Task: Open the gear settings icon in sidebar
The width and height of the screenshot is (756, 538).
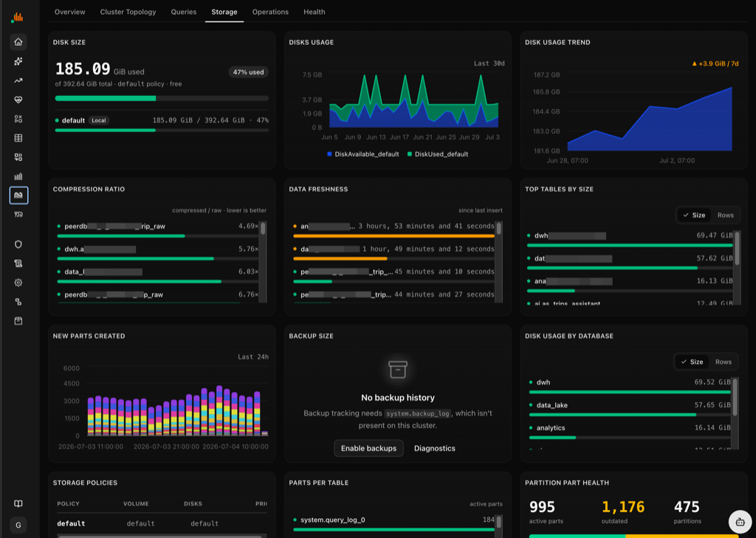Action: pyautogui.click(x=18, y=283)
